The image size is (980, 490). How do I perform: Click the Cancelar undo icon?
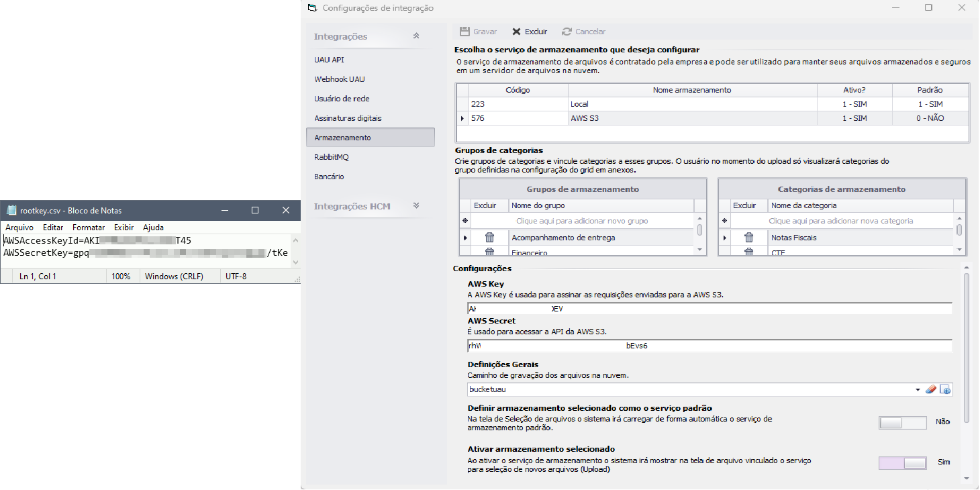pos(567,32)
